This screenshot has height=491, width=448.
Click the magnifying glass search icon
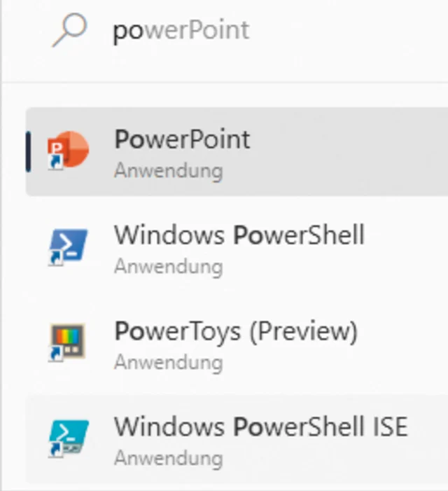69,30
